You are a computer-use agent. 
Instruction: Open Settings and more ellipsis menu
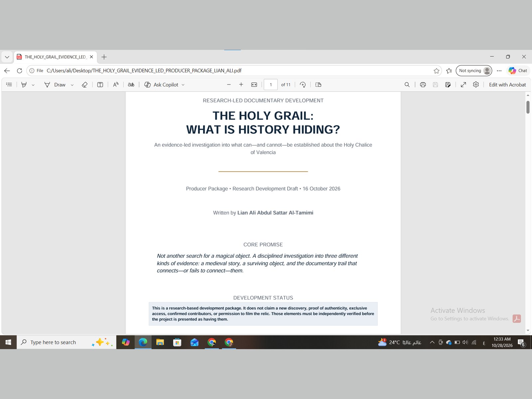point(499,70)
